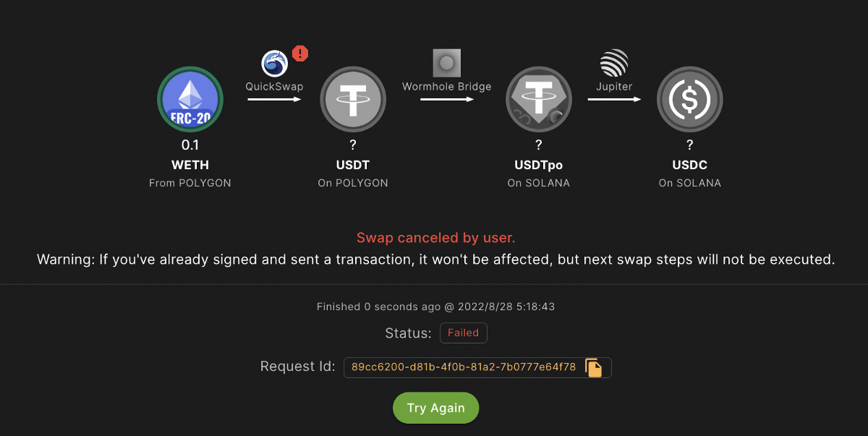Click the Wormhole Bridge icon
The width and height of the screenshot is (868, 436).
[x=446, y=62]
